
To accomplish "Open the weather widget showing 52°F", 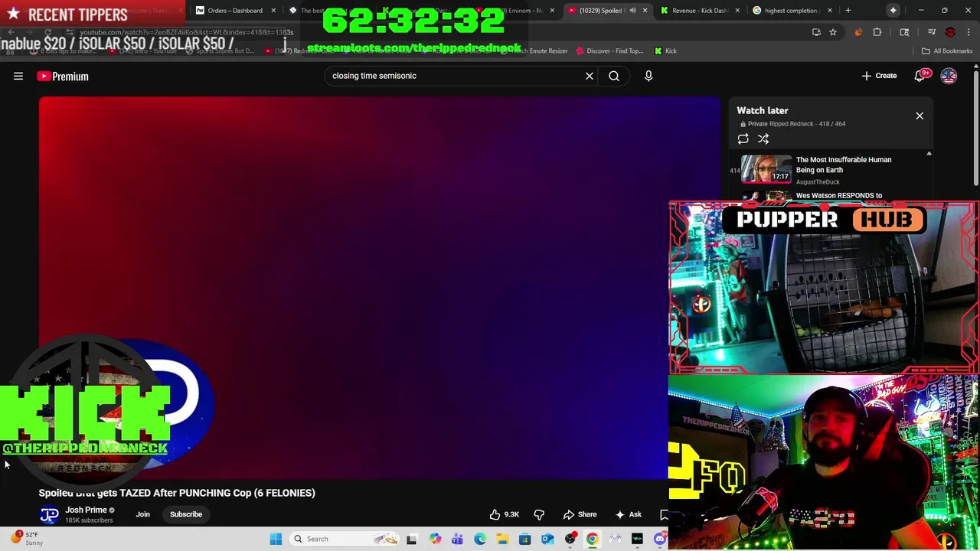I will (x=28, y=539).
